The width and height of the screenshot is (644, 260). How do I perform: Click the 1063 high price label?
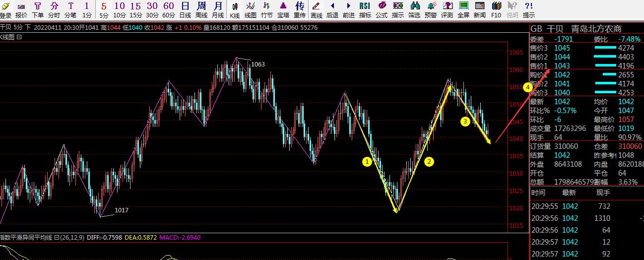(258, 65)
